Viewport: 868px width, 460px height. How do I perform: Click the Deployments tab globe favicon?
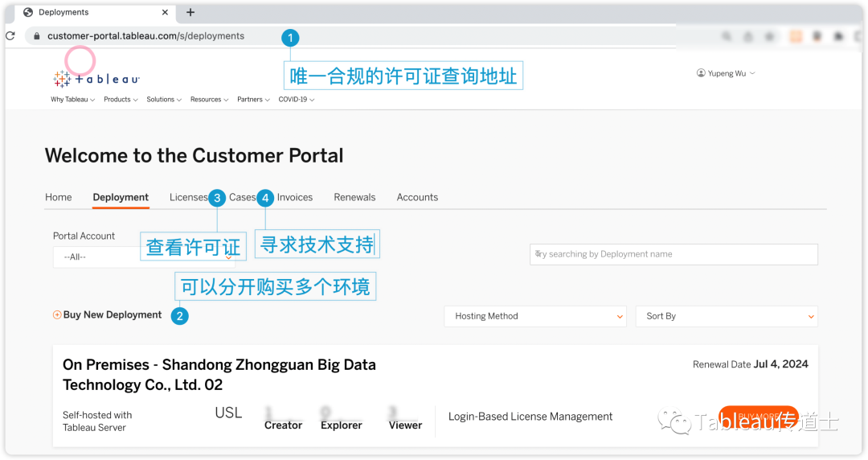tap(28, 12)
